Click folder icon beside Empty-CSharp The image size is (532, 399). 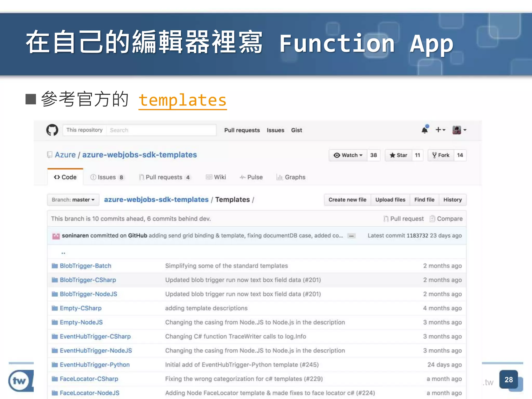[x=55, y=308]
